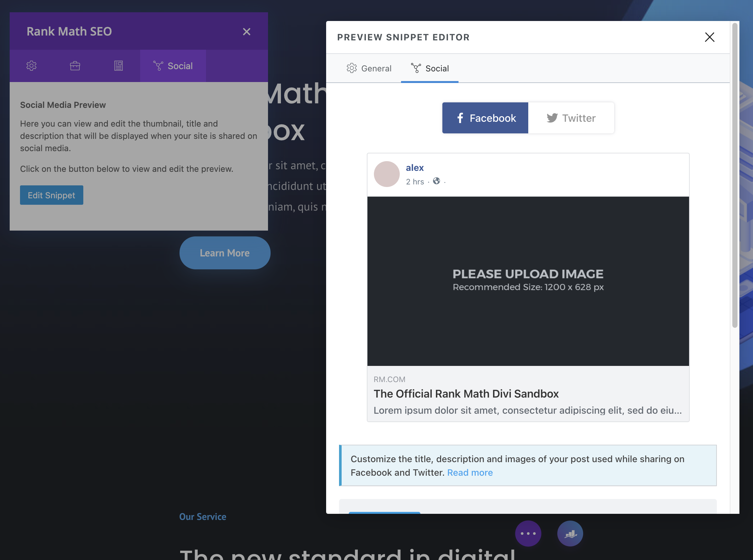Click the Twitter social preview icon

[x=570, y=117]
